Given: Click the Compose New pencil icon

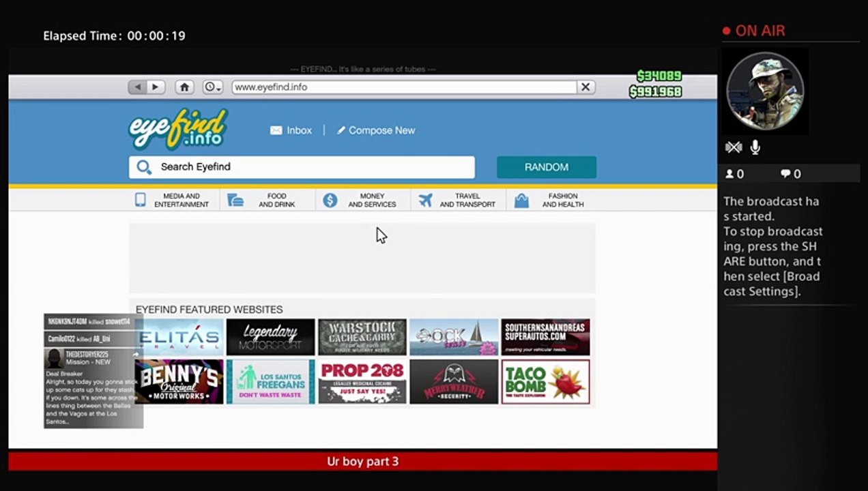Looking at the screenshot, I should tap(341, 130).
